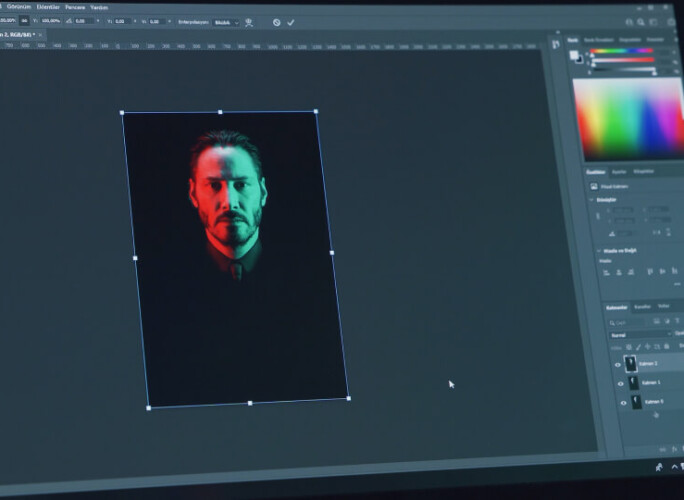This screenshot has height=500, width=684.
Task: Click the foreground color swatch in Color panel
Action: (575, 56)
